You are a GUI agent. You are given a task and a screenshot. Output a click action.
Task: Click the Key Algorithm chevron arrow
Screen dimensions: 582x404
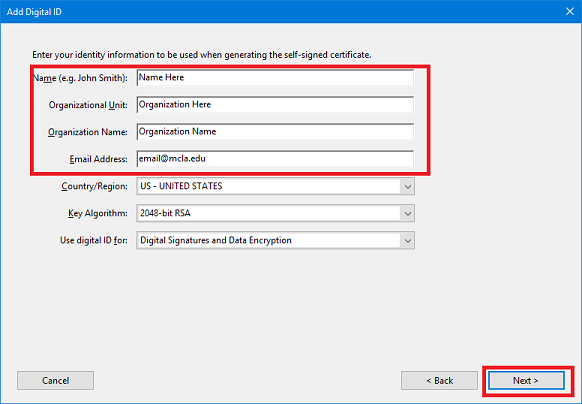[408, 213]
